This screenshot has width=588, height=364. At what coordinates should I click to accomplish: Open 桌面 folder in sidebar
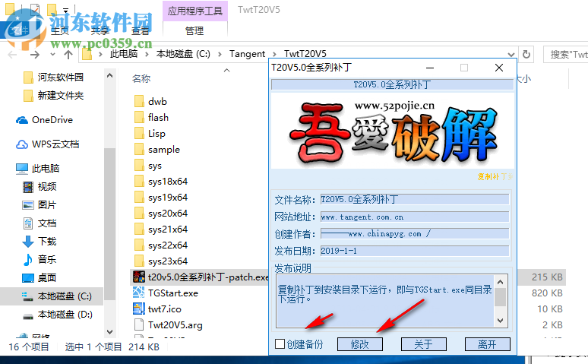coord(40,277)
